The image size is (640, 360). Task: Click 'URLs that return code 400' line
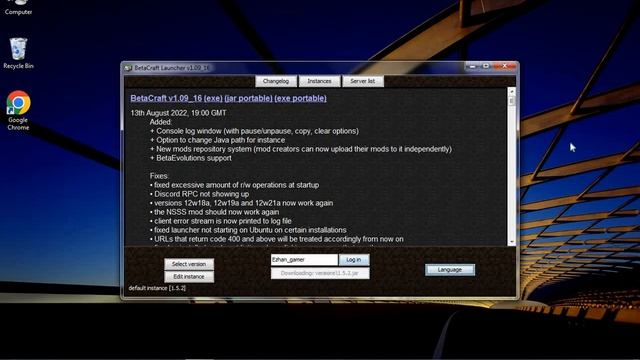tap(277, 239)
